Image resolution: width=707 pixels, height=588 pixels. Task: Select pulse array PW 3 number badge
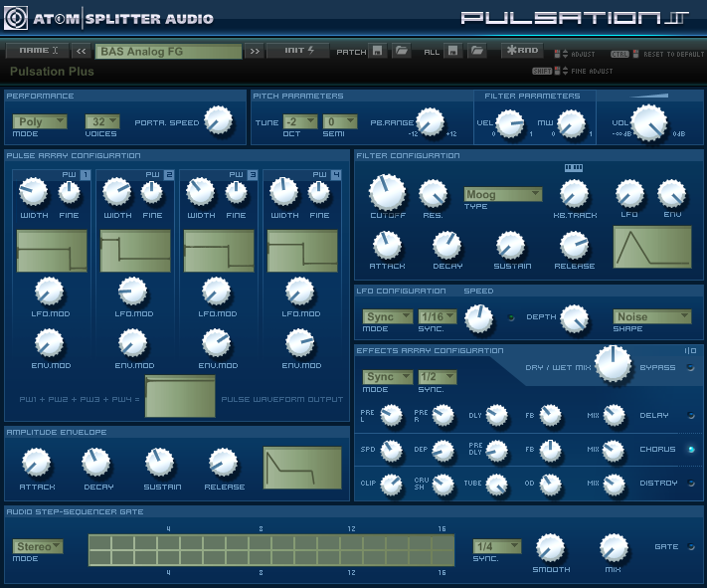(253, 175)
